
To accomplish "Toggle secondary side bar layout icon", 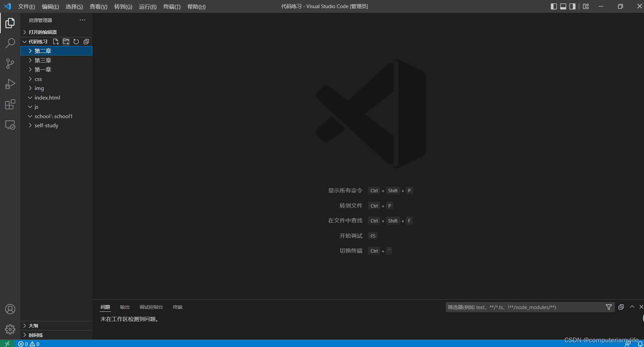I will 572,6.
